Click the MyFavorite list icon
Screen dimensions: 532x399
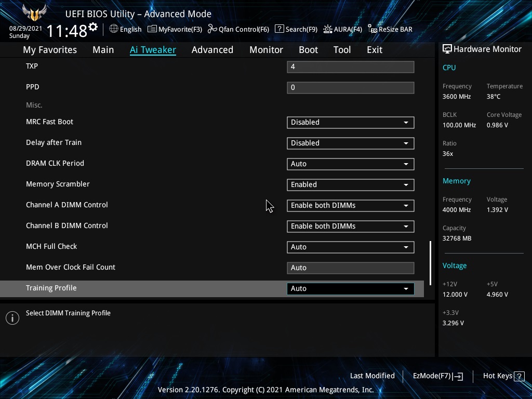[152, 29]
